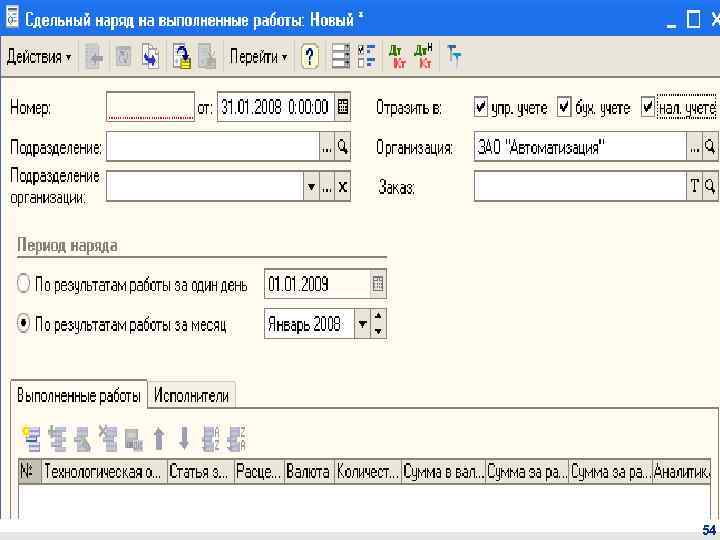Screen dimensions: 720x540
Task: Toggle the упр. учете checkbox
Action: 480,107
